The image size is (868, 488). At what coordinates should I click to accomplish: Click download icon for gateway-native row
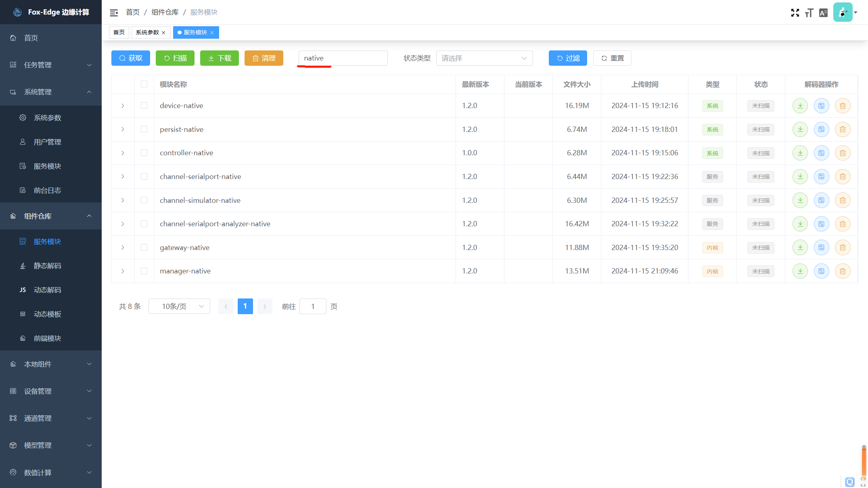coord(800,248)
